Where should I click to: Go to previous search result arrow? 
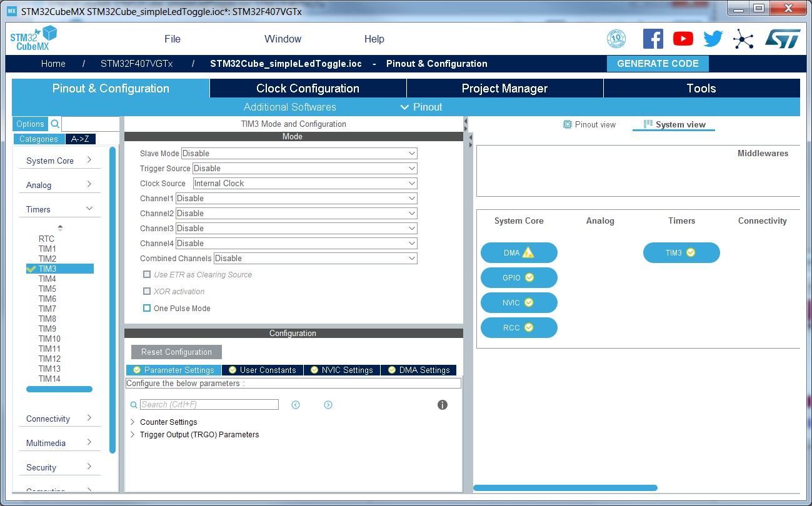pyautogui.click(x=296, y=405)
